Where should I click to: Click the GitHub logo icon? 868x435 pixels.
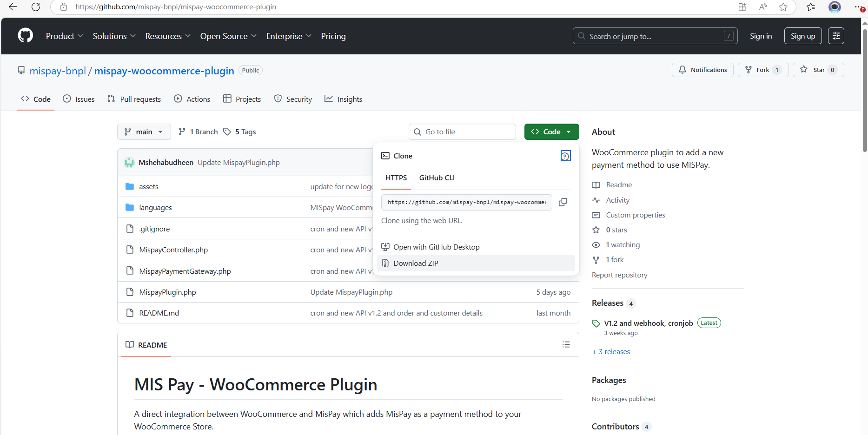(26, 36)
